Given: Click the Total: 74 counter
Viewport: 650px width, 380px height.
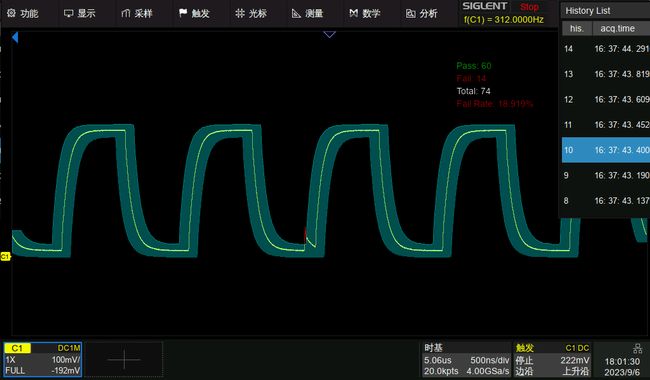Looking at the screenshot, I should (473, 91).
